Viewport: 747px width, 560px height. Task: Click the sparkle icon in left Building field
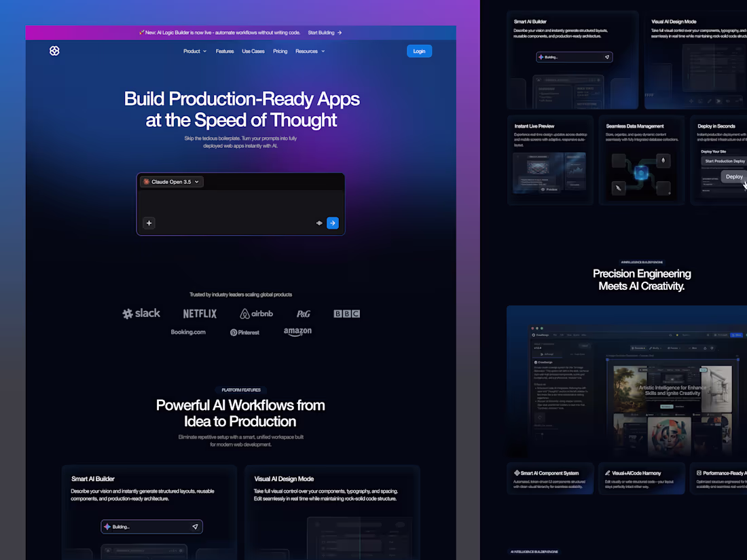pos(107,527)
